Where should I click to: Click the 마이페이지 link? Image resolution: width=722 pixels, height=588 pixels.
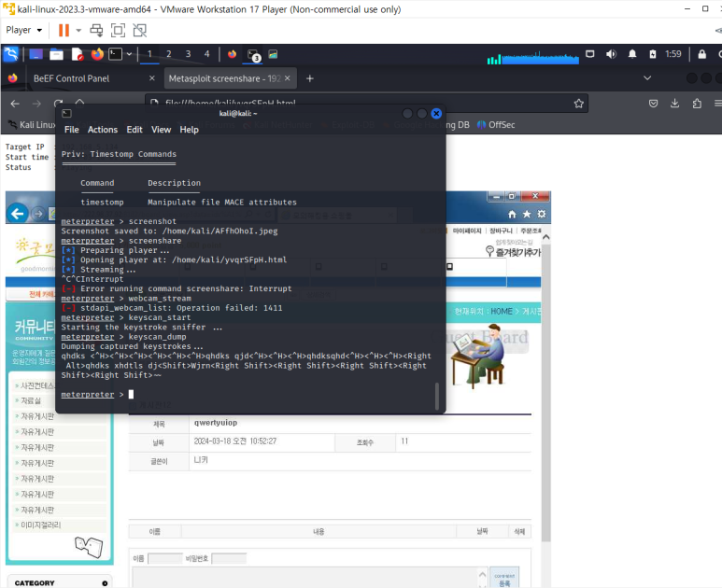coord(467,231)
